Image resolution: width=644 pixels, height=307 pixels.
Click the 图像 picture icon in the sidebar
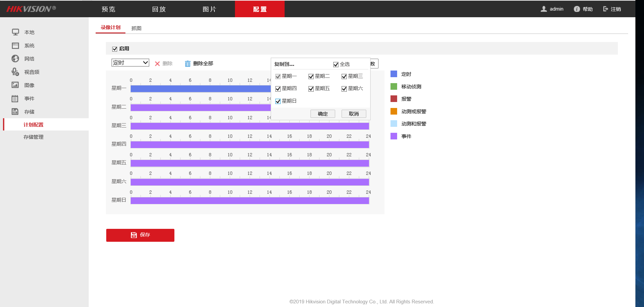[x=15, y=85]
